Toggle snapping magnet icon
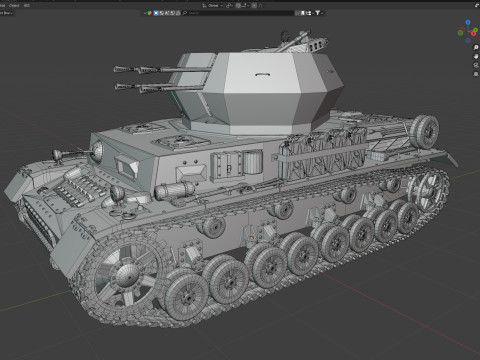480x360 pixels. 238,6
